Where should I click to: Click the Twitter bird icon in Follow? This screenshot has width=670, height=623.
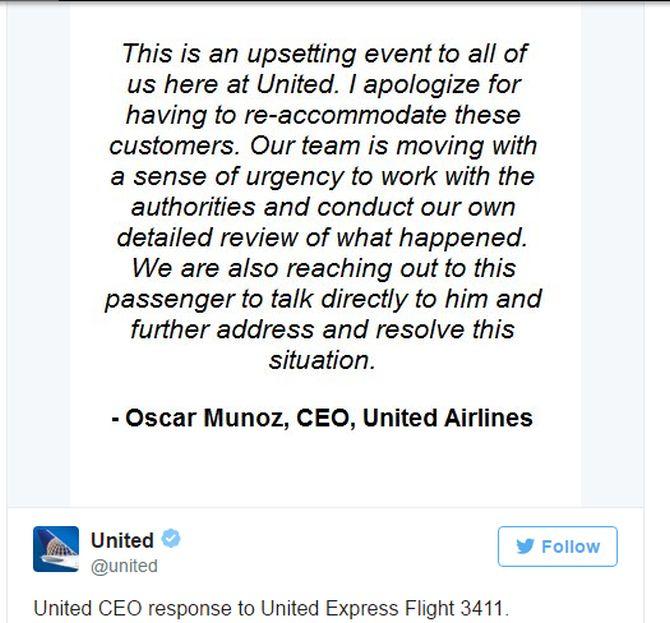tap(525, 547)
